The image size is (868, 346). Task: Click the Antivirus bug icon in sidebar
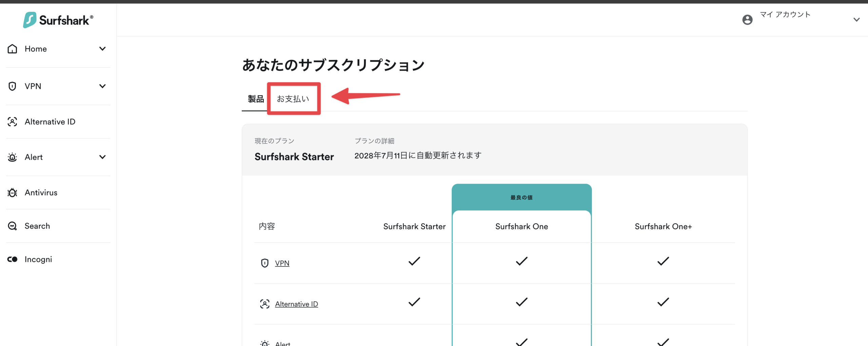12,193
